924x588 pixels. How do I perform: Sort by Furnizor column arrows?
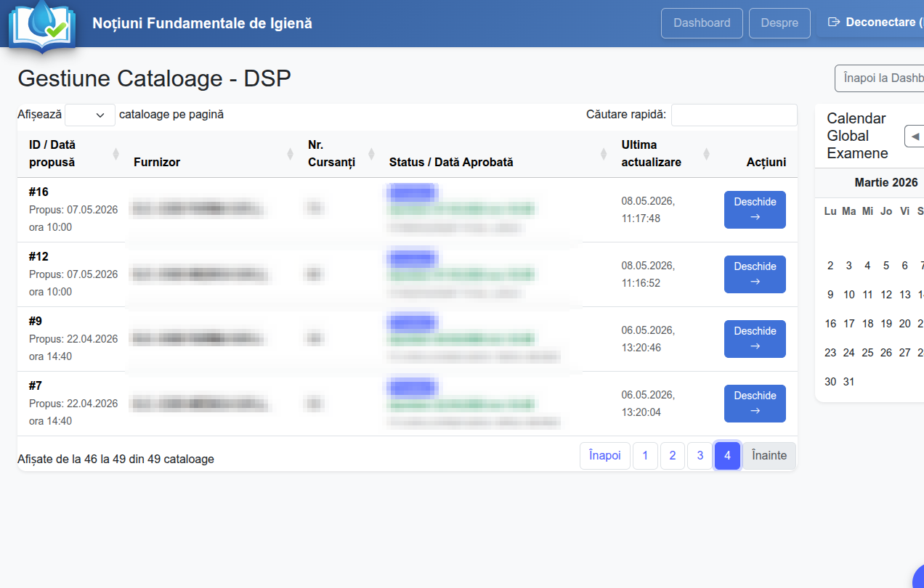(x=290, y=154)
